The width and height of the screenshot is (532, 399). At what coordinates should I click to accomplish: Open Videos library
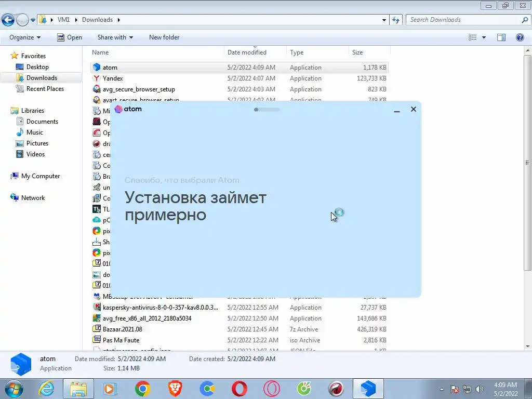coord(35,154)
